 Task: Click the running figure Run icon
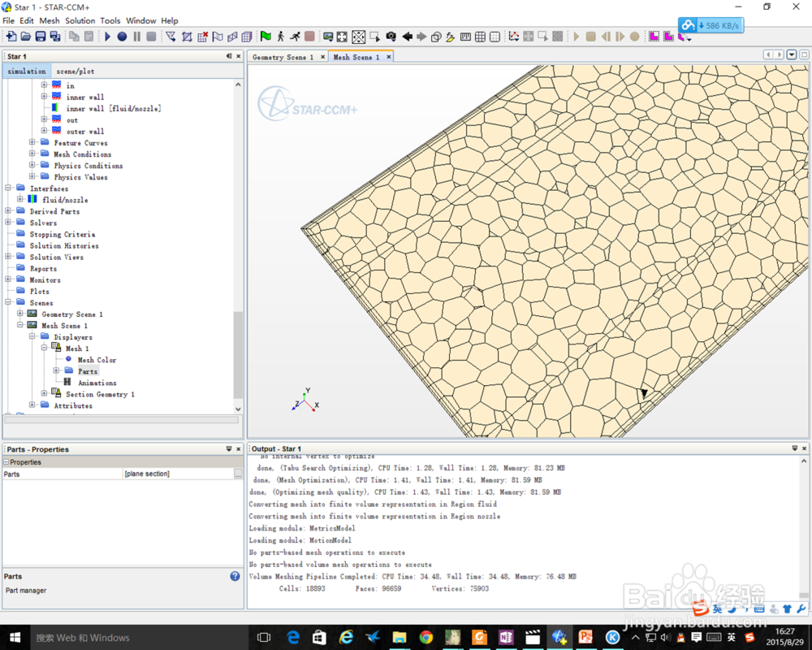tap(295, 37)
